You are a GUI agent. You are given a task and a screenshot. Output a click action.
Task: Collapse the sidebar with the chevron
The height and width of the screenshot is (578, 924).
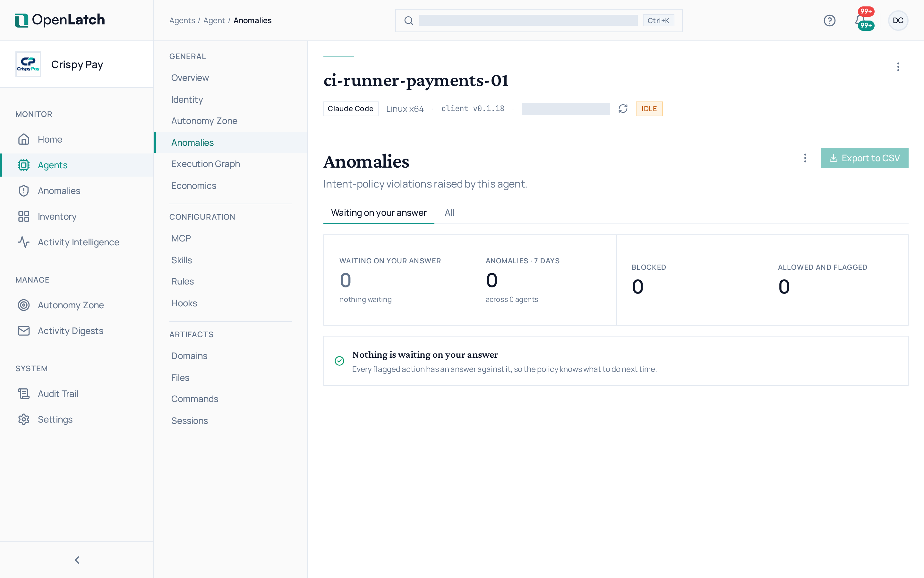[x=77, y=560]
